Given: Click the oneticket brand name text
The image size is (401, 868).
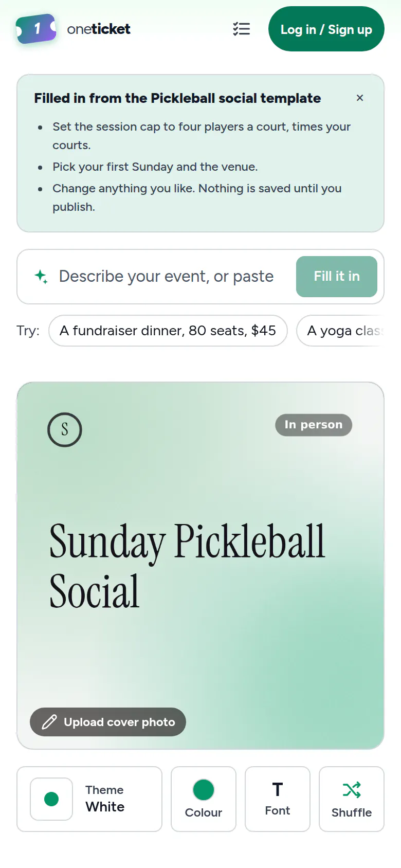Looking at the screenshot, I should click(x=99, y=29).
